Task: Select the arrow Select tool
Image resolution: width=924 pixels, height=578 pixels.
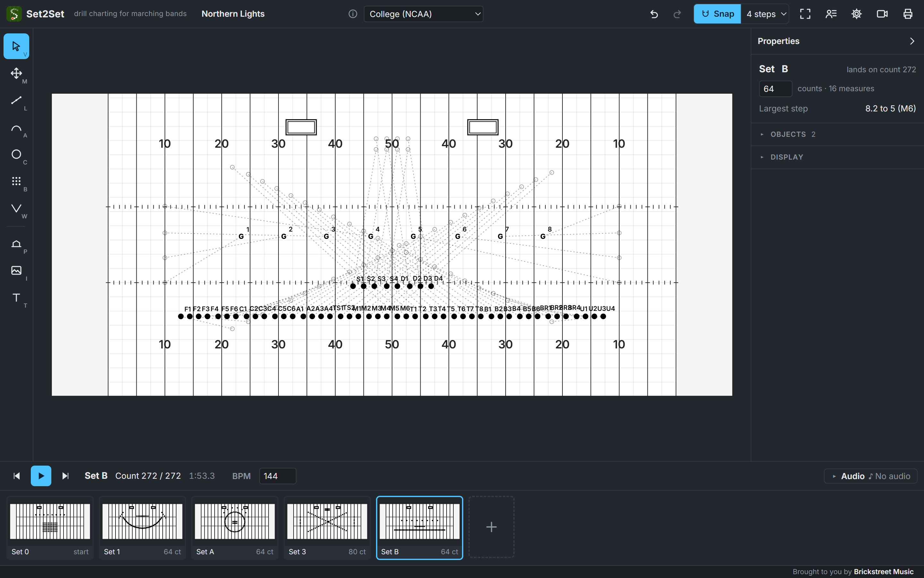Action: point(16,46)
